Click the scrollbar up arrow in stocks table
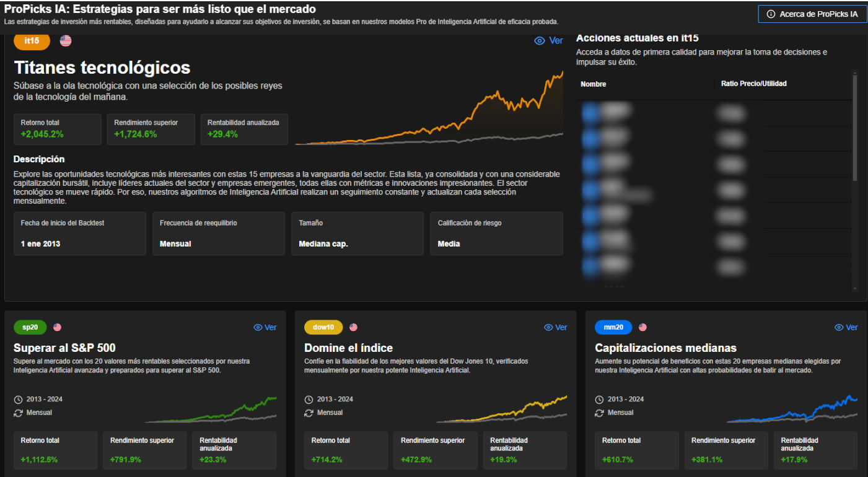Screen dimensions: 868x477 856,72
